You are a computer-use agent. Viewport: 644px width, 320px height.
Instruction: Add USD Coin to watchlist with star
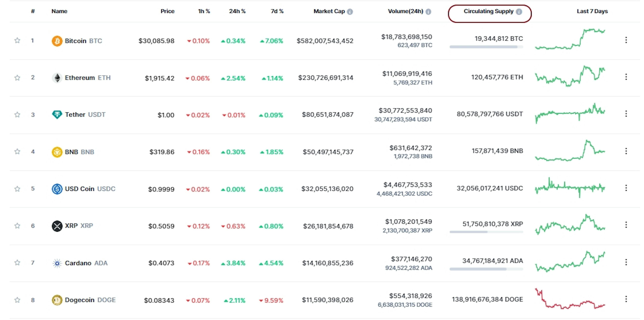(x=17, y=189)
